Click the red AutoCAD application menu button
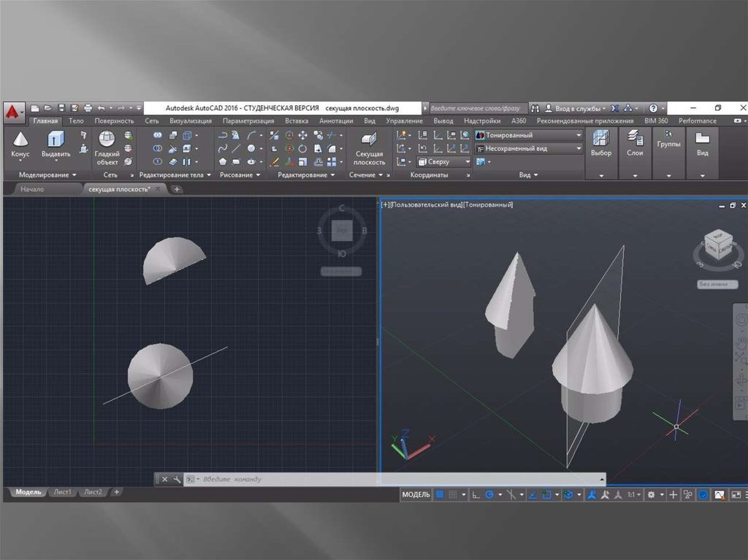Viewport: 748px width, 560px height. (12, 111)
